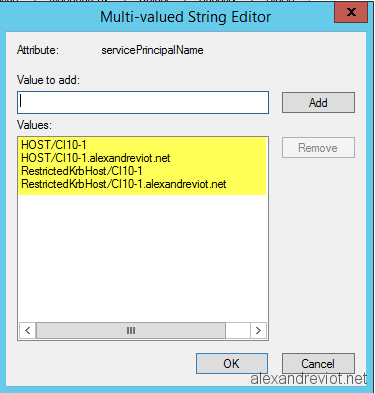Confirm changes with the OK button
Image resolution: width=375 pixels, height=393 pixels.
[x=232, y=364]
